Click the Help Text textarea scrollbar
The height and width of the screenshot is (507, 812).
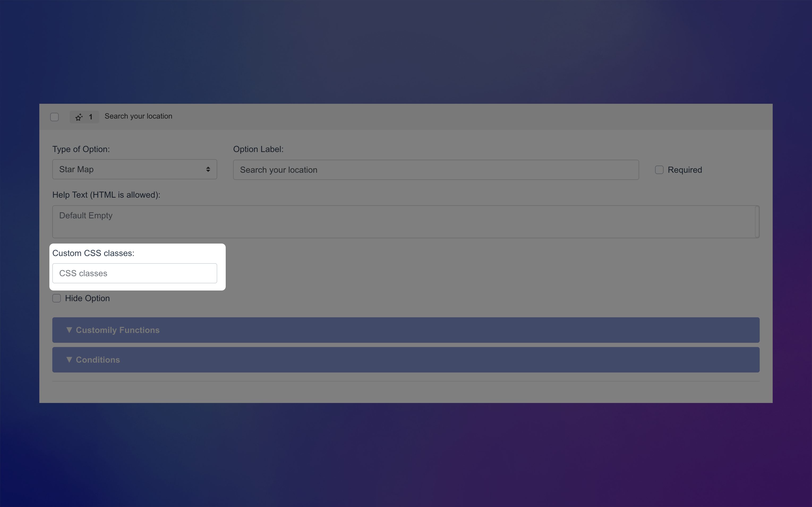pyautogui.click(x=757, y=222)
